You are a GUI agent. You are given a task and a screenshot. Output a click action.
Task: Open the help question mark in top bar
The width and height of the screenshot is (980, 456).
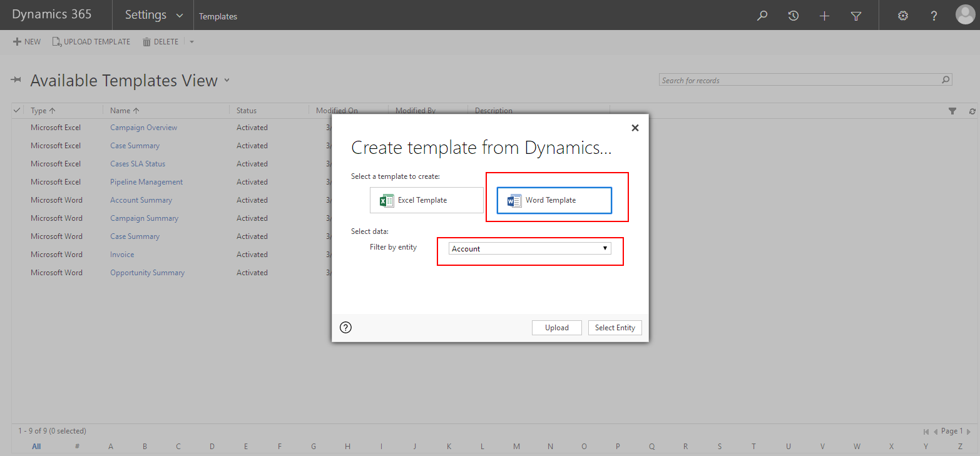coord(934,16)
